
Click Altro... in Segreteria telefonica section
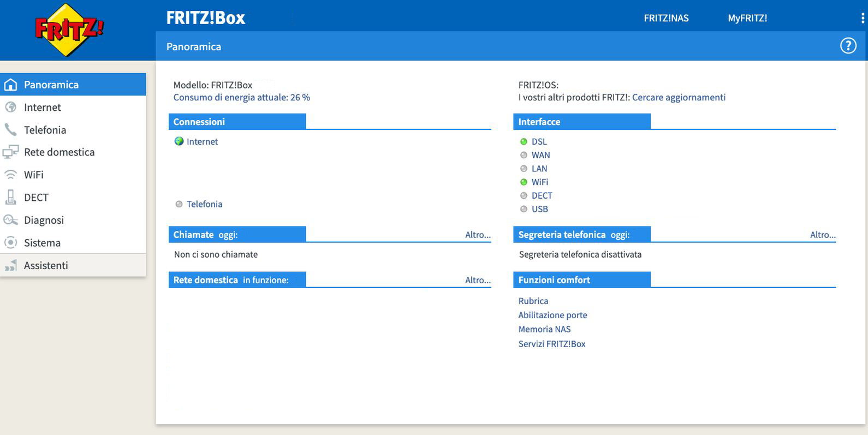click(823, 235)
